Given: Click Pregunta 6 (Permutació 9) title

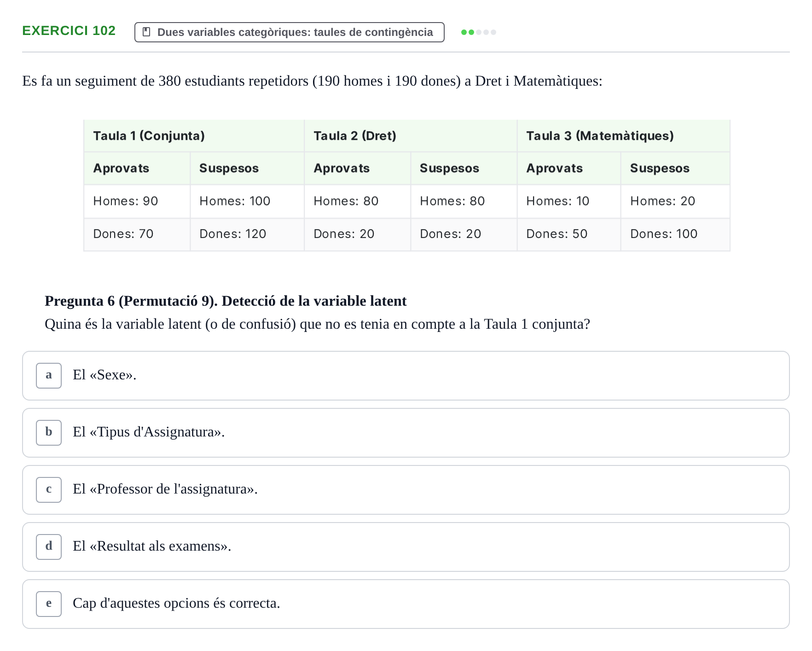Looking at the screenshot, I should coord(226,301).
